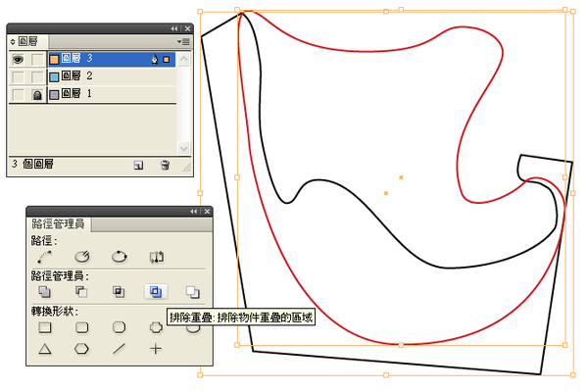Collapse the Layers panel with double arrows

[x=174, y=28]
